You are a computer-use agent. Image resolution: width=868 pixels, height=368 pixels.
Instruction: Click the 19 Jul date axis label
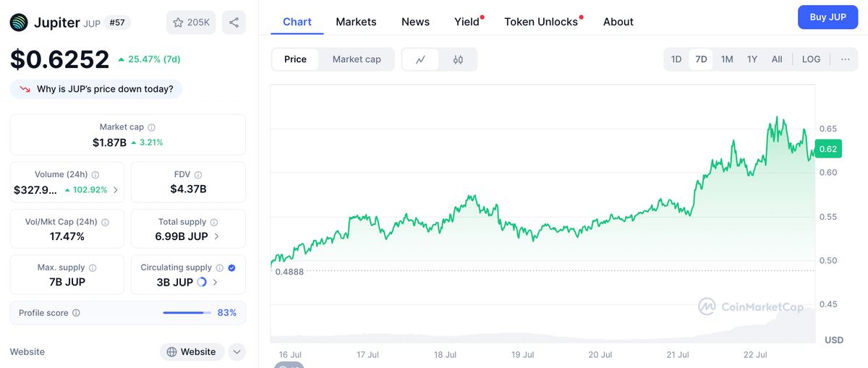(522, 355)
